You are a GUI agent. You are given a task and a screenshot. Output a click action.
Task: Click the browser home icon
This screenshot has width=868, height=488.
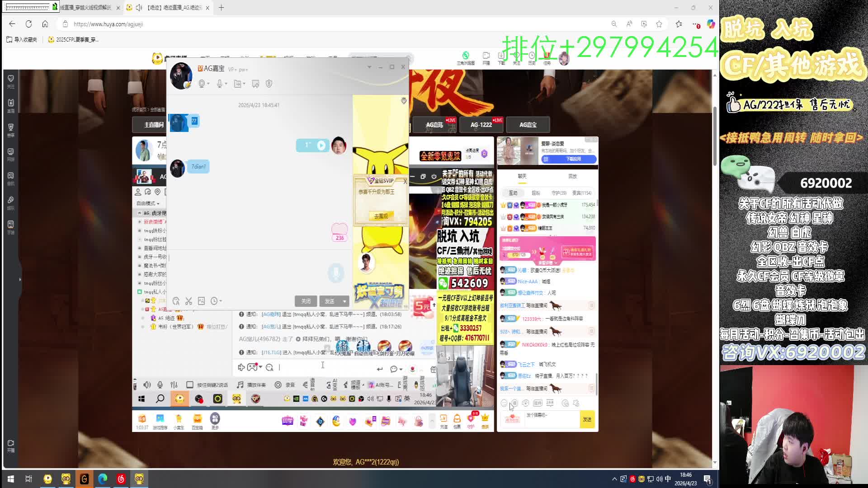coord(45,24)
